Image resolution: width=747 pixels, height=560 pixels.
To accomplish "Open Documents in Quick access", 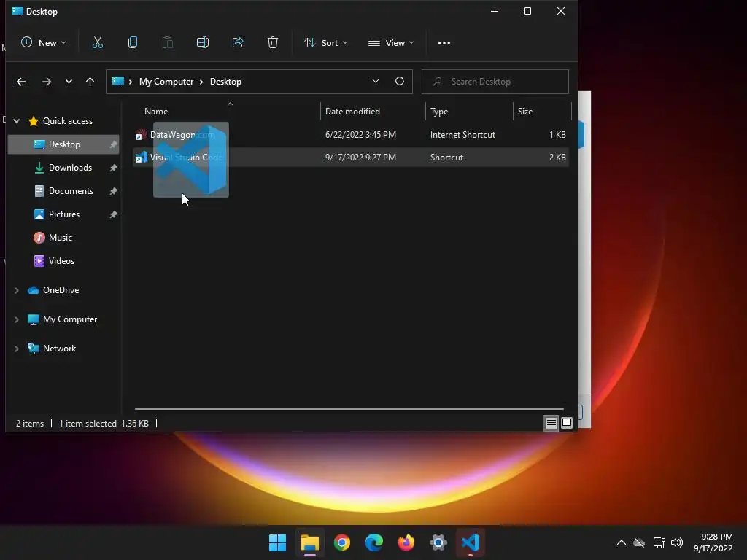I will [x=71, y=191].
